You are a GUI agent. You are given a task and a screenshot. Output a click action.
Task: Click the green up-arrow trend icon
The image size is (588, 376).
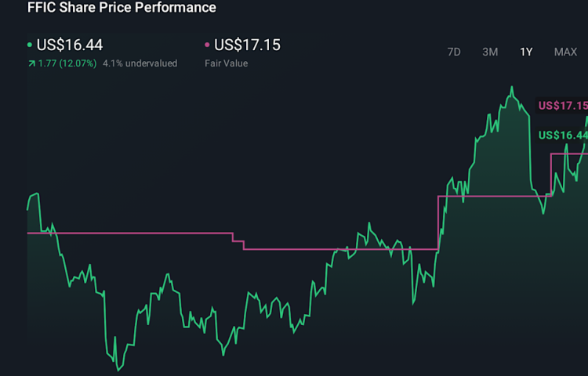pos(31,63)
